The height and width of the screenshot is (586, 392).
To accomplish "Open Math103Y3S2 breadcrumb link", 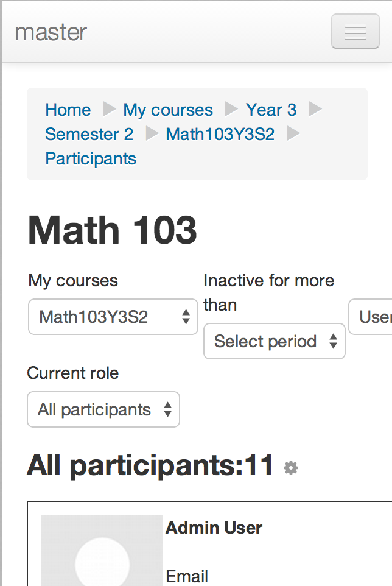I will pyautogui.click(x=220, y=134).
